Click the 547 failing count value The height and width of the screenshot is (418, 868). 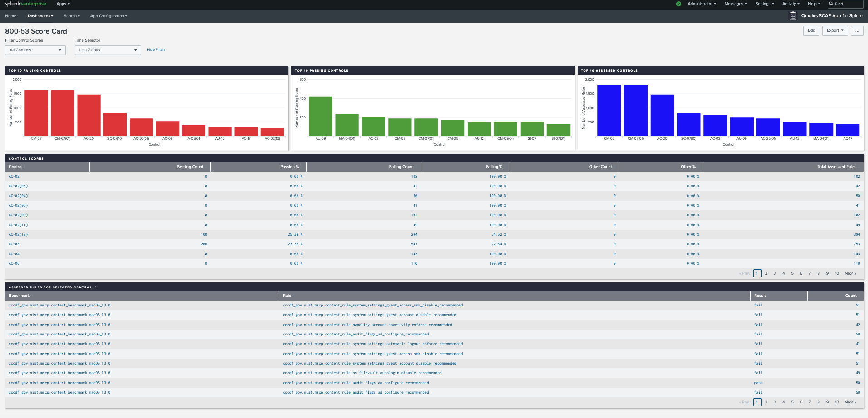[414, 244]
